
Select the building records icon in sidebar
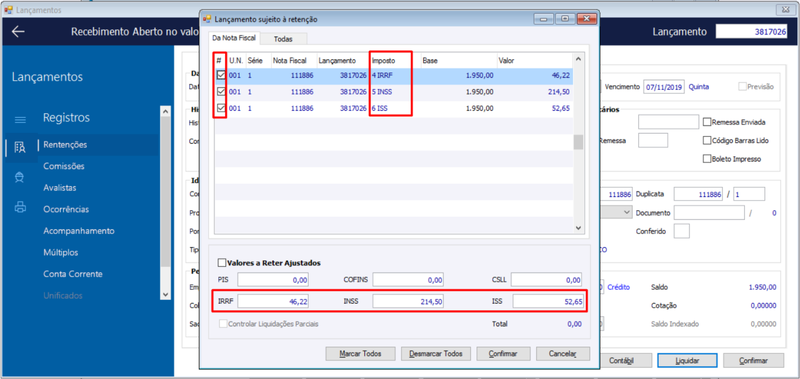(x=20, y=147)
